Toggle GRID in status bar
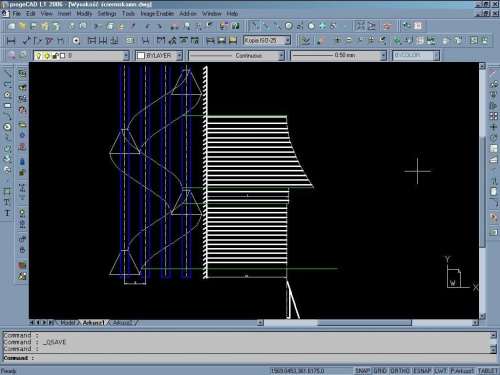The image size is (500, 375). [380, 371]
